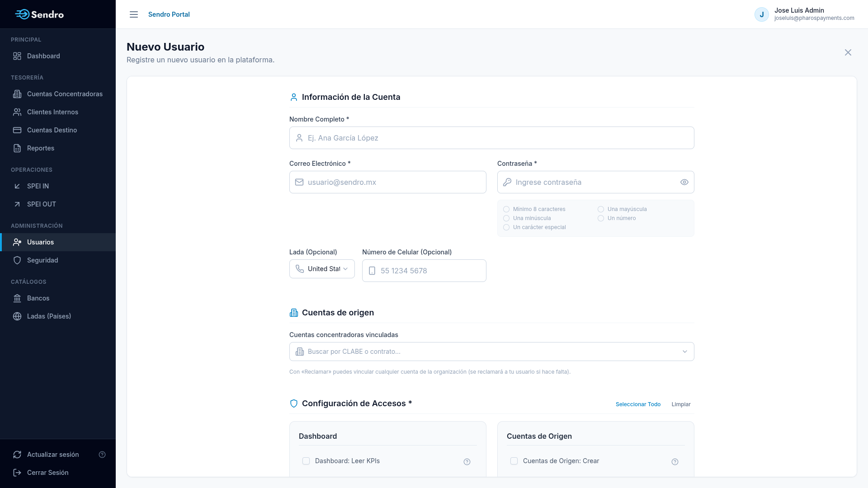Click help icon for Cuentas de Origen: Crear
The height and width of the screenshot is (488, 868).
(x=675, y=462)
